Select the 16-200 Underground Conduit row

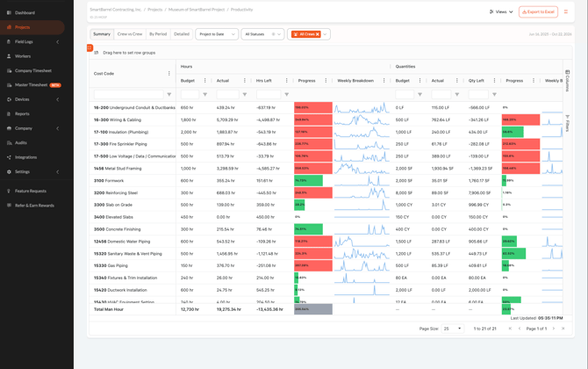coord(326,108)
